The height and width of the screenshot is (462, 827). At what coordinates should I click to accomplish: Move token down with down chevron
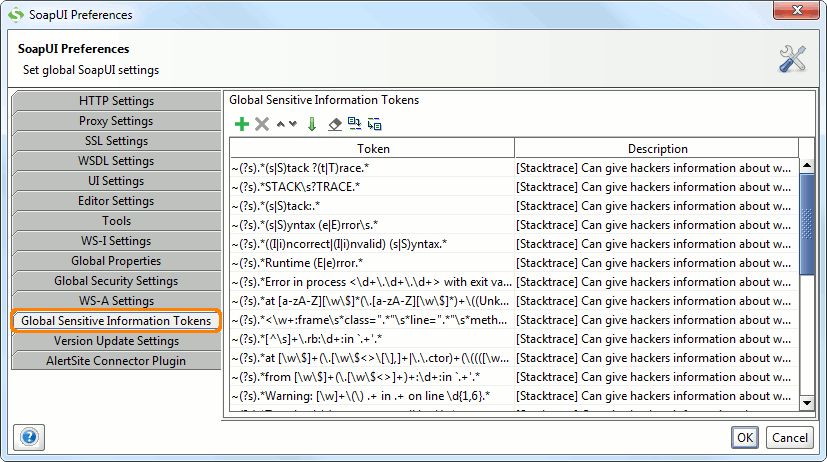click(x=293, y=124)
